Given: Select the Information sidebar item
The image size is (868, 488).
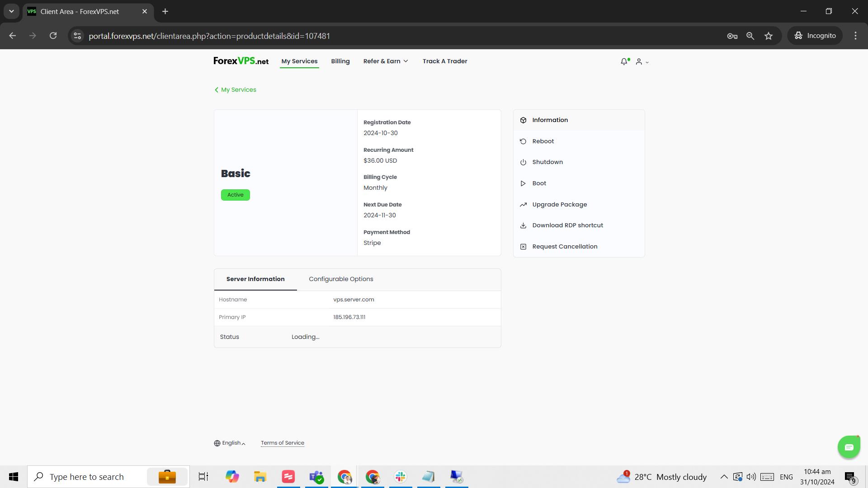Looking at the screenshot, I should 579,120.
